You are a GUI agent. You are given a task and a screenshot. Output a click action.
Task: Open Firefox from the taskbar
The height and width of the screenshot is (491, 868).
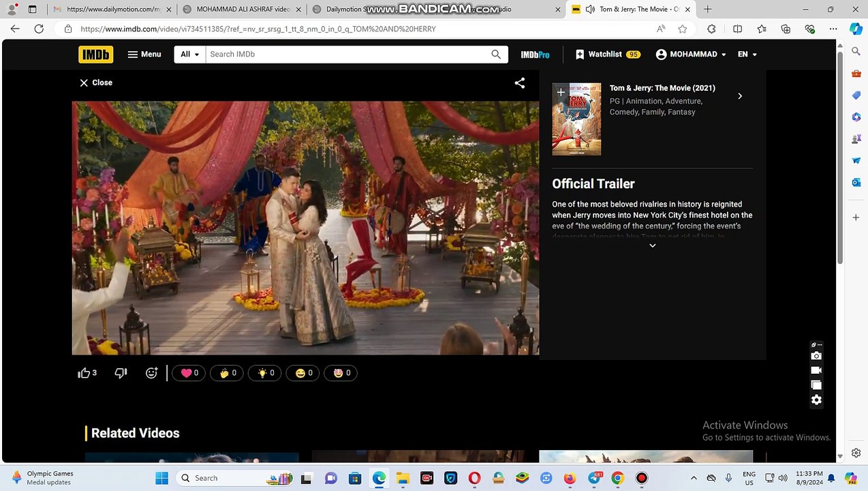point(570,478)
